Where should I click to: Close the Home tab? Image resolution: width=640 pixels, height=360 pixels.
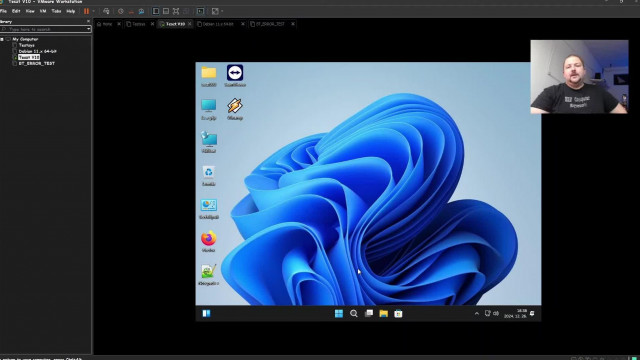pyautogui.click(x=119, y=24)
